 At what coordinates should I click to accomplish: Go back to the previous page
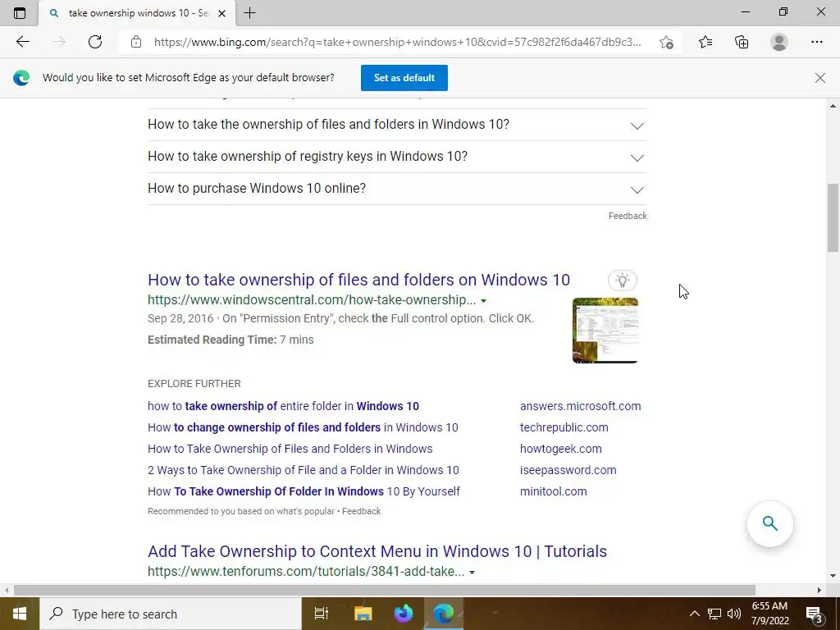(x=22, y=42)
